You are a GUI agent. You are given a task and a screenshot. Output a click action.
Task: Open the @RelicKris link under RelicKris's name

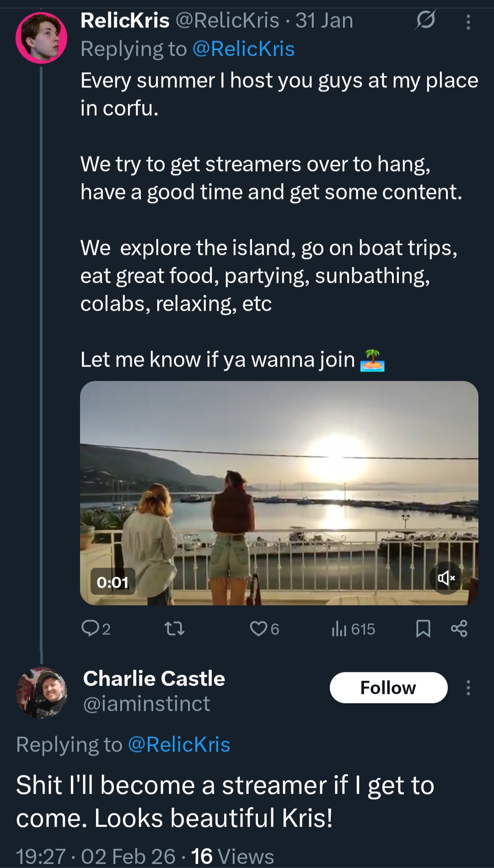pos(243,49)
